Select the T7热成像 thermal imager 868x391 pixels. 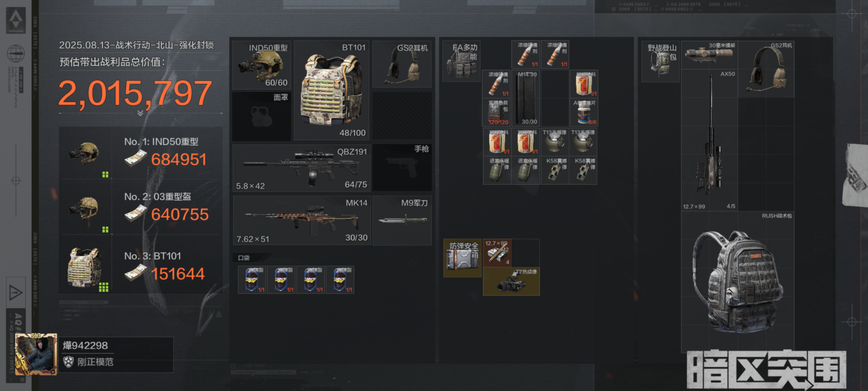pos(511,281)
